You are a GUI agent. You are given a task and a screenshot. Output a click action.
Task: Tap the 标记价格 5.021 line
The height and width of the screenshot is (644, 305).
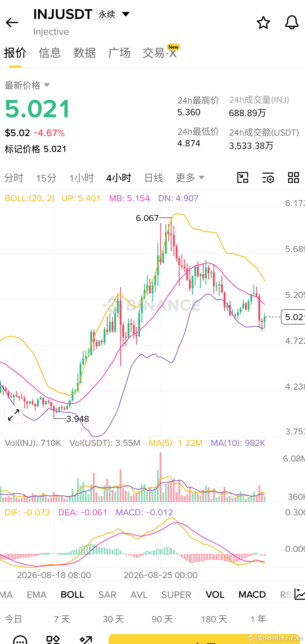(35, 149)
